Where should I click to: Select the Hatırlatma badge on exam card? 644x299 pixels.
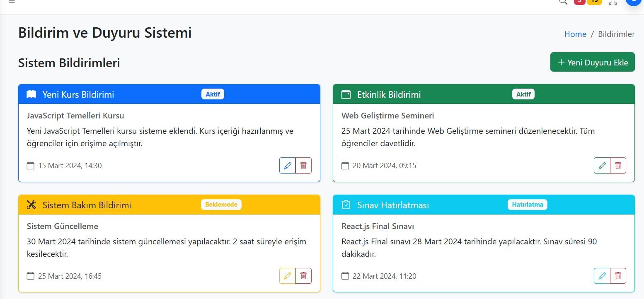[527, 205]
